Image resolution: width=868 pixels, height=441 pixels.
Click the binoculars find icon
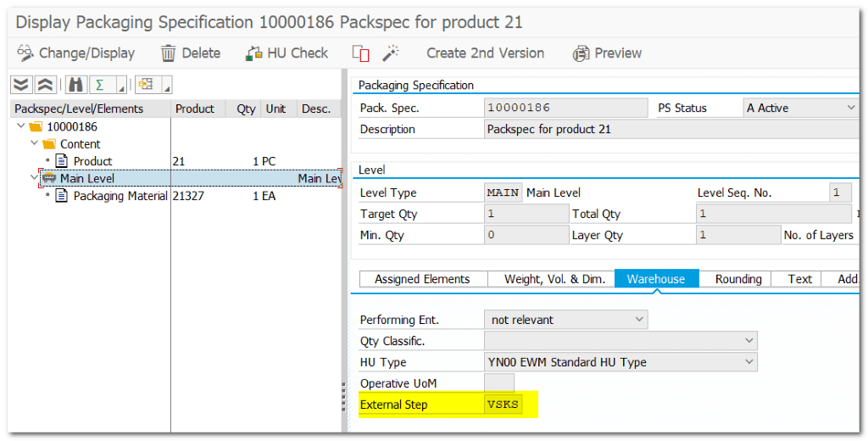point(75,85)
